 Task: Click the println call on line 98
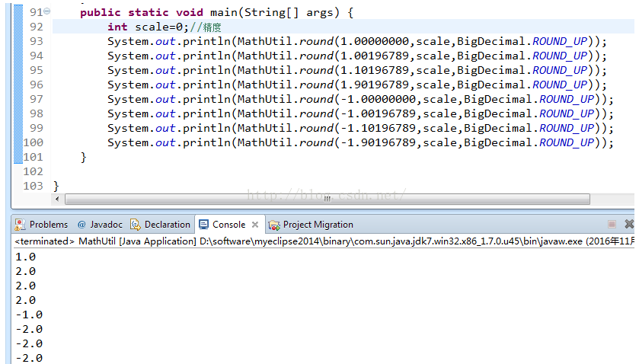point(206,113)
